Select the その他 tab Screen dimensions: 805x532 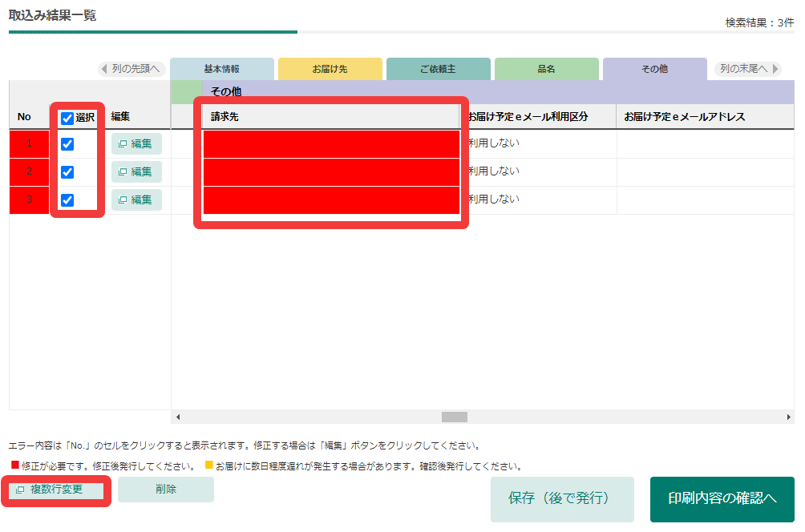coord(655,69)
